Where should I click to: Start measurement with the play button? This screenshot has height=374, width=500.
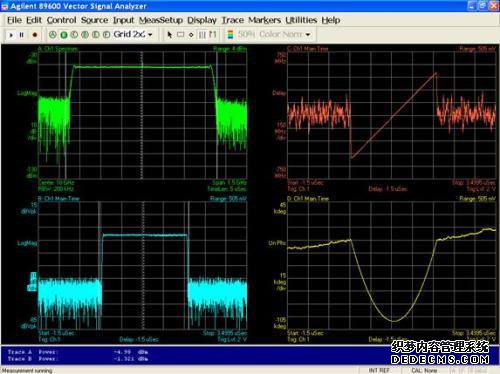(x=11, y=35)
